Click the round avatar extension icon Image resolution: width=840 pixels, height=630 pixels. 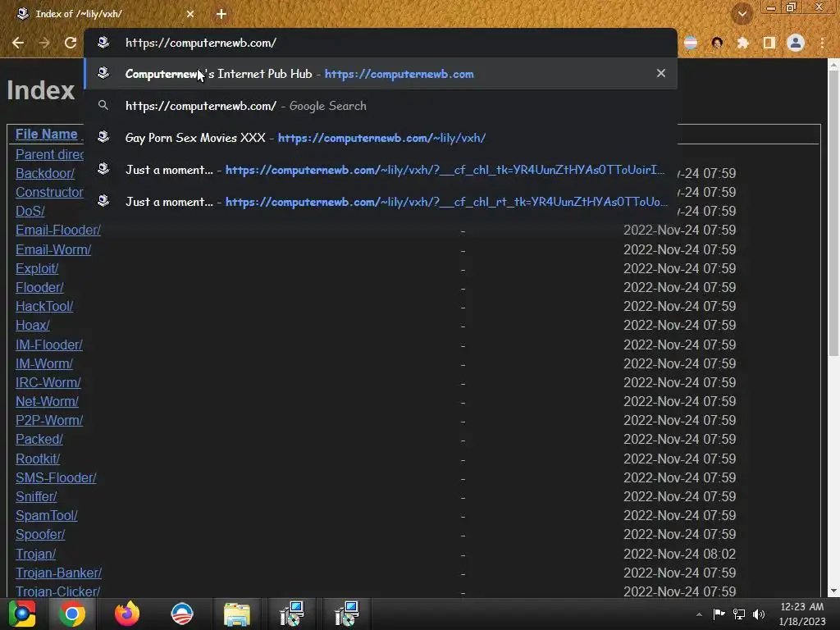coord(717,43)
